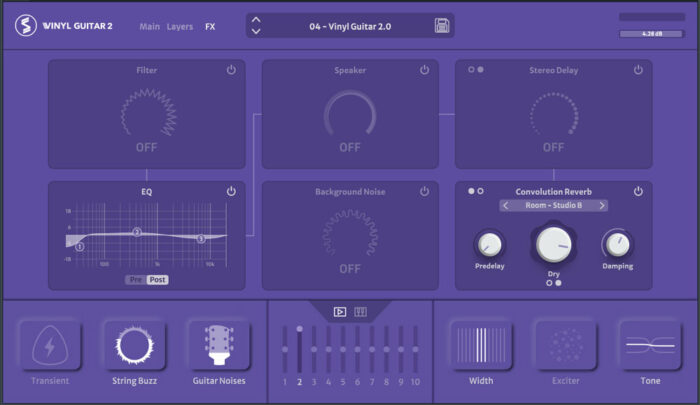Toggle the Exciter dots icon
This screenshot has height=405, width=700.
[x=566, y=345]
